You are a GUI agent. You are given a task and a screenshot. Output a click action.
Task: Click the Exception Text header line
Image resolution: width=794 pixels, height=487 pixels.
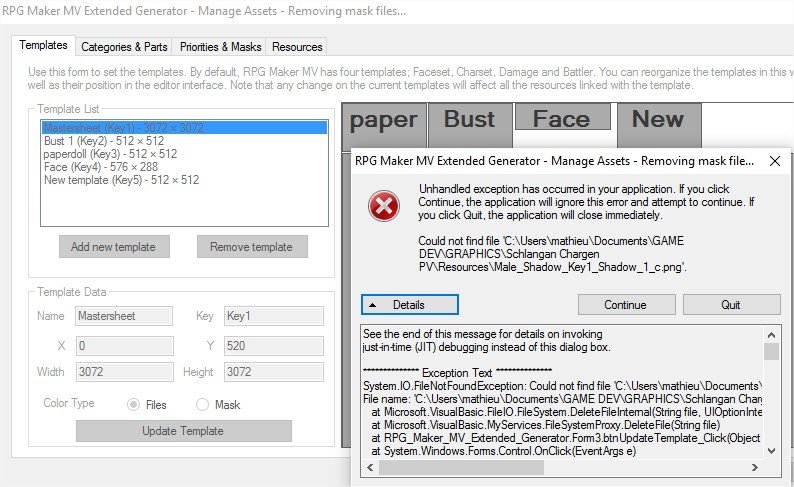click(457, 373)
